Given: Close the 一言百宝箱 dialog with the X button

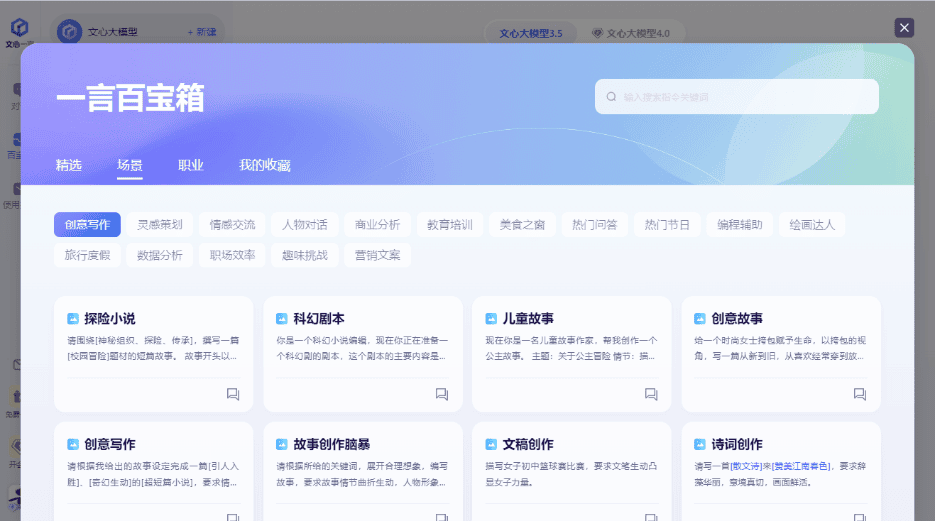Looking at the screenshot, I should tap(904, 27).
